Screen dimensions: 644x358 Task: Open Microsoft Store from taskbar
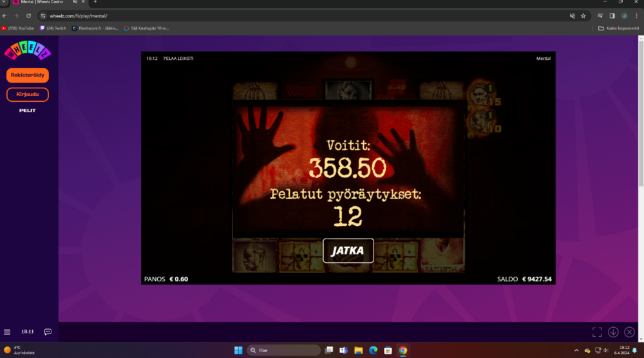click(388, 350)
